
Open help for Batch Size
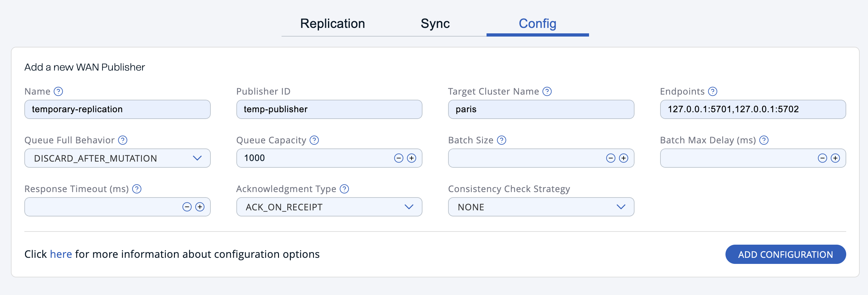coord(501,140)
